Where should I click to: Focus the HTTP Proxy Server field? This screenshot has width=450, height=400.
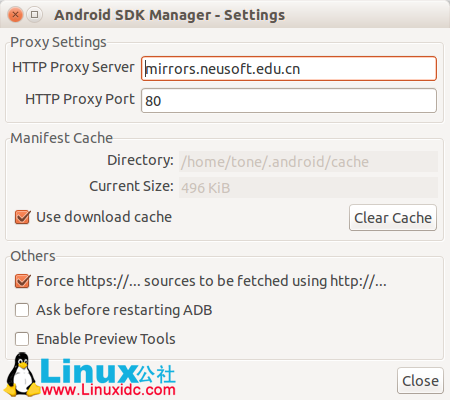[289, 69]
